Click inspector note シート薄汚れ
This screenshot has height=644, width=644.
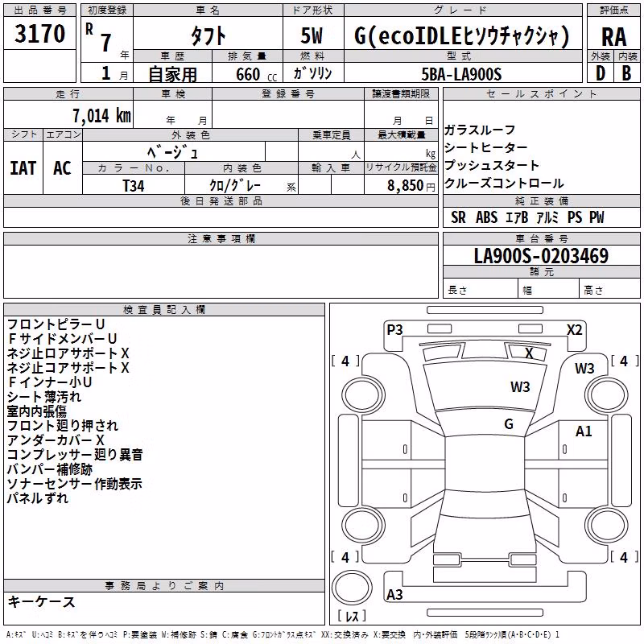coord(44,397)
